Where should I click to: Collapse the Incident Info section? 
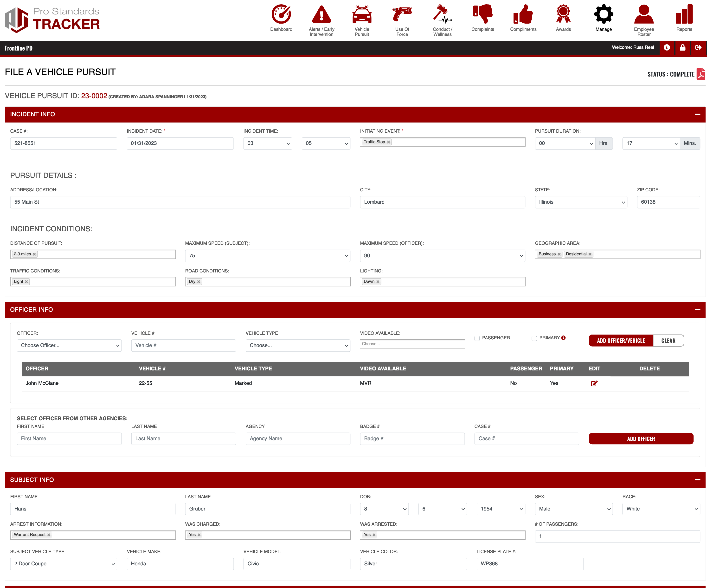tap(697, 114)
